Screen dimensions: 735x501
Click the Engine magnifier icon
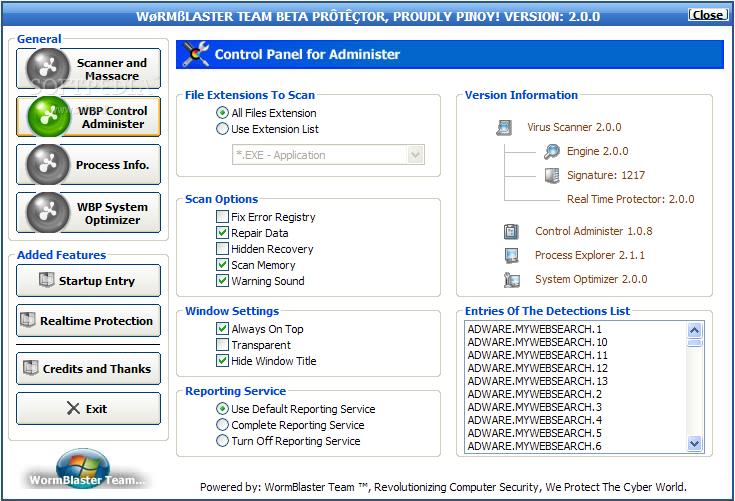click(552, 151)
